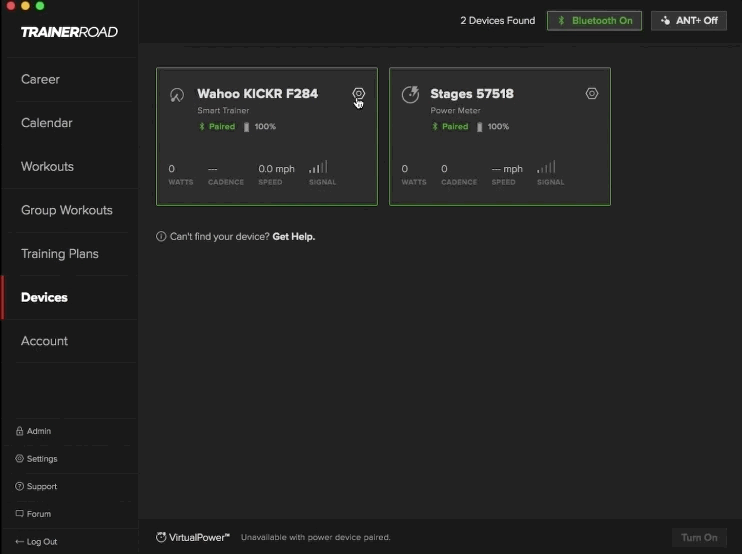Click the Support question mark icon
742x554 pixels.
(19, 486)
